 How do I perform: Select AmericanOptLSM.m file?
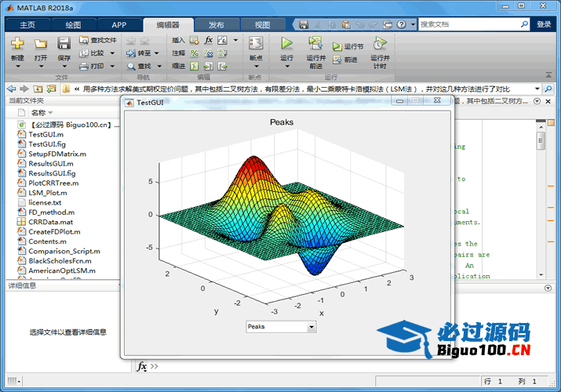pyautogui.click(x=62, y=270)
